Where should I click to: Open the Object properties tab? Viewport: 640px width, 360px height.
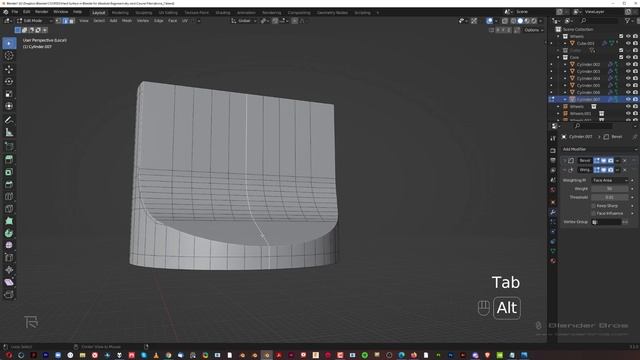tap(553, 202)
